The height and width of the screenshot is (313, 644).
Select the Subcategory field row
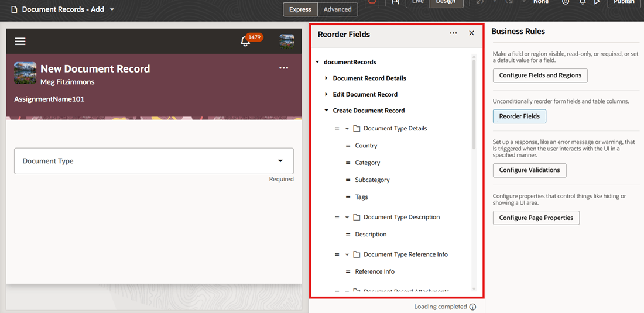[x=372, y=180]
